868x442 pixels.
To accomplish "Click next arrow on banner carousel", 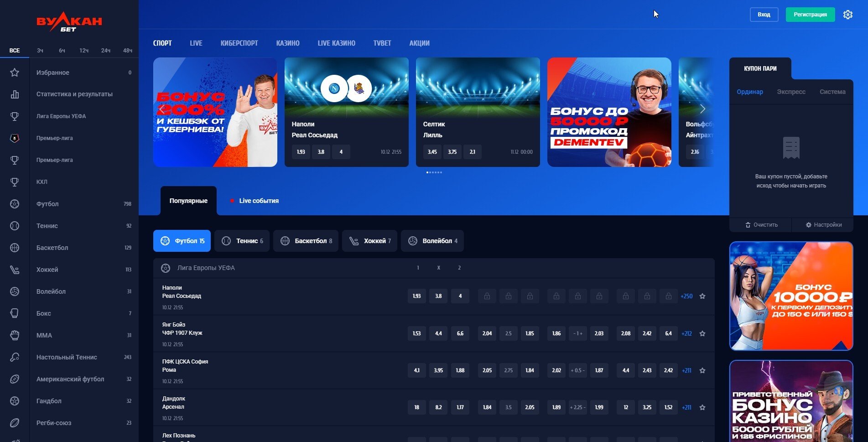I will click(702, 109).
